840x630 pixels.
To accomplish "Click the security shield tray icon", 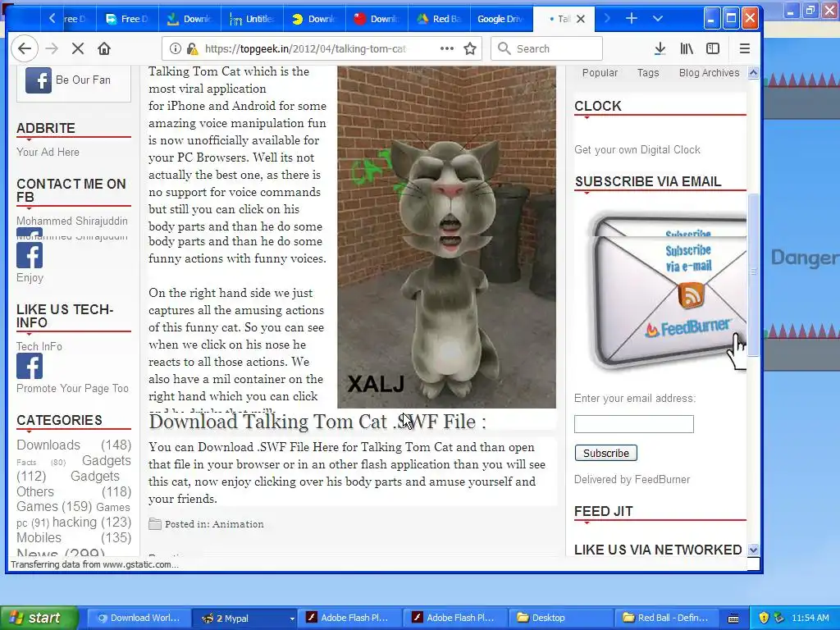I will (x=765, y=618).
